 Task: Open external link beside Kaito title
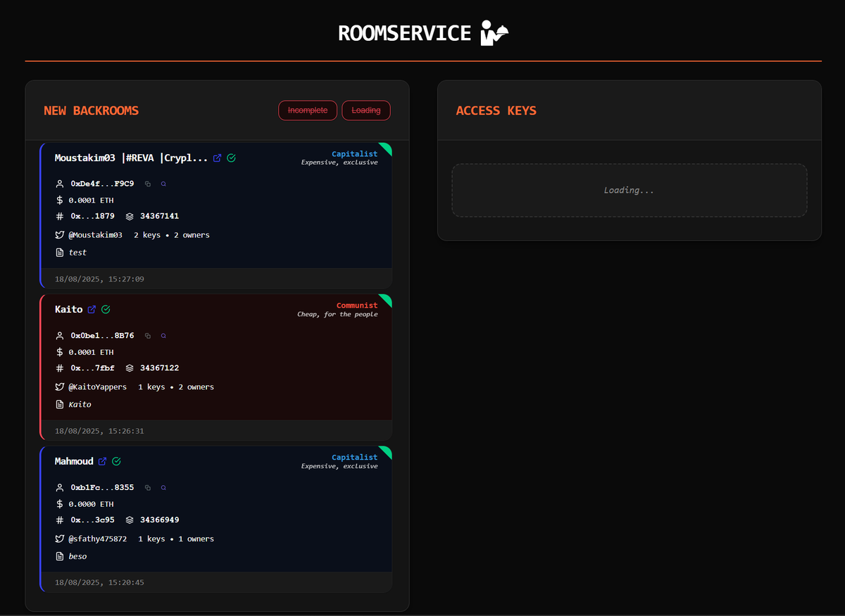(92, 309)
